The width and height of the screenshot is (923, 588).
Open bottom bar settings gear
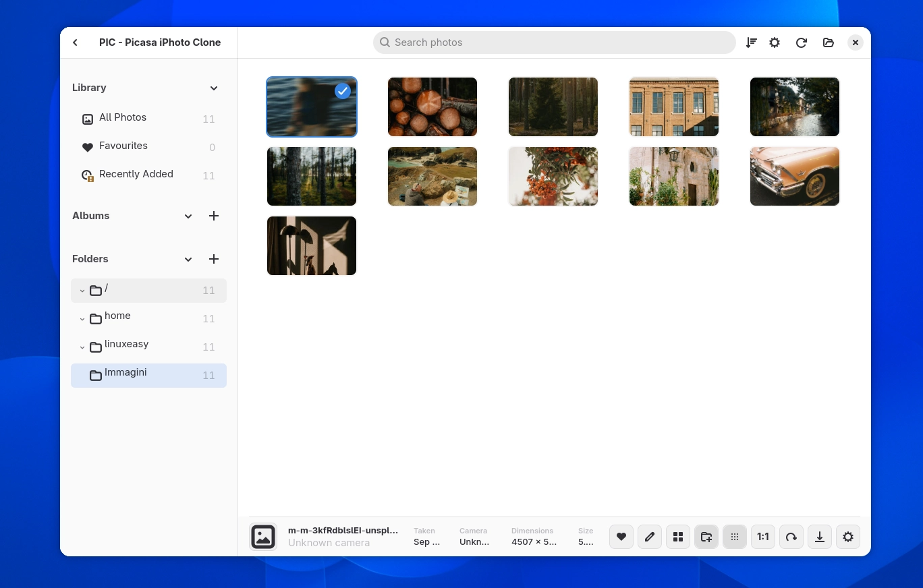(x=848, y=537)
